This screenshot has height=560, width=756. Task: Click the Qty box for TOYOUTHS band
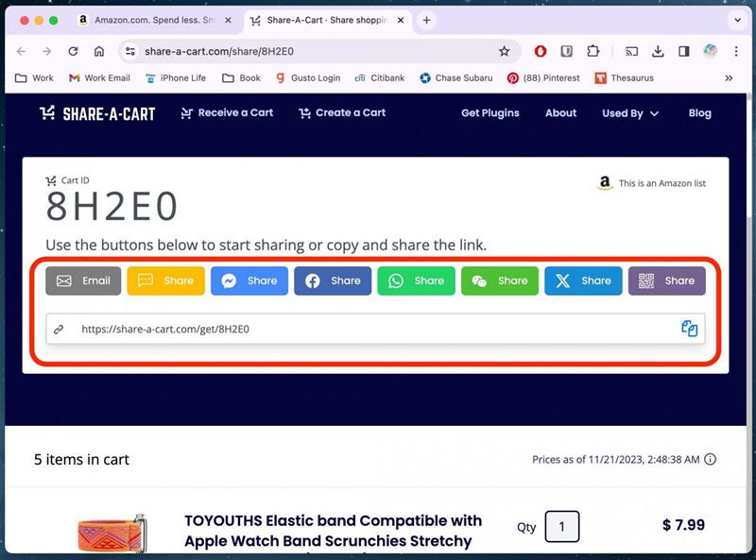click(x=561, y=526)
